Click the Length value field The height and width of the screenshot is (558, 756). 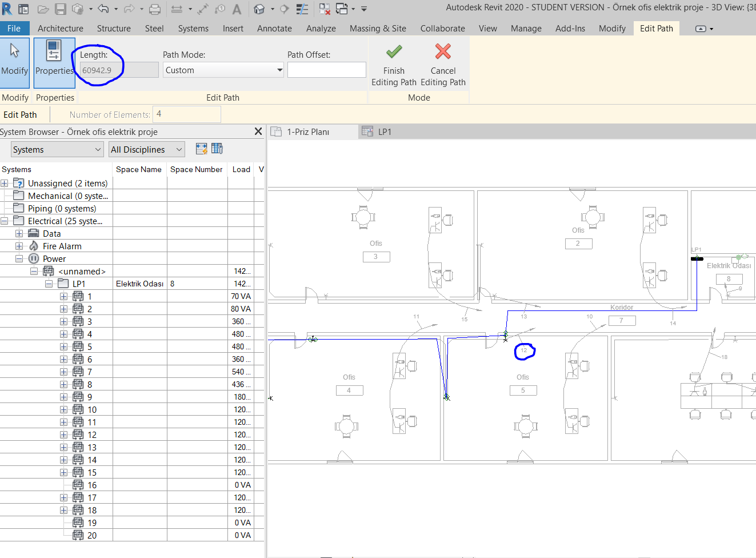click(x=119, y=70)
